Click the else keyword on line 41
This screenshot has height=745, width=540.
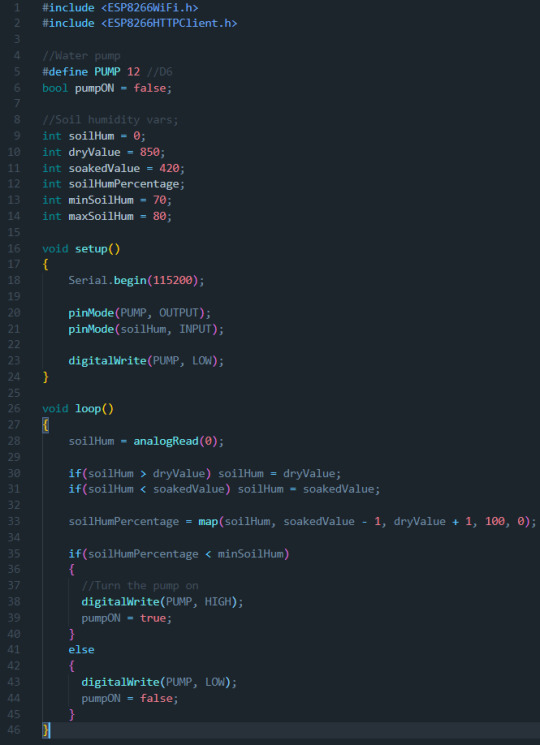click(81, 649)
